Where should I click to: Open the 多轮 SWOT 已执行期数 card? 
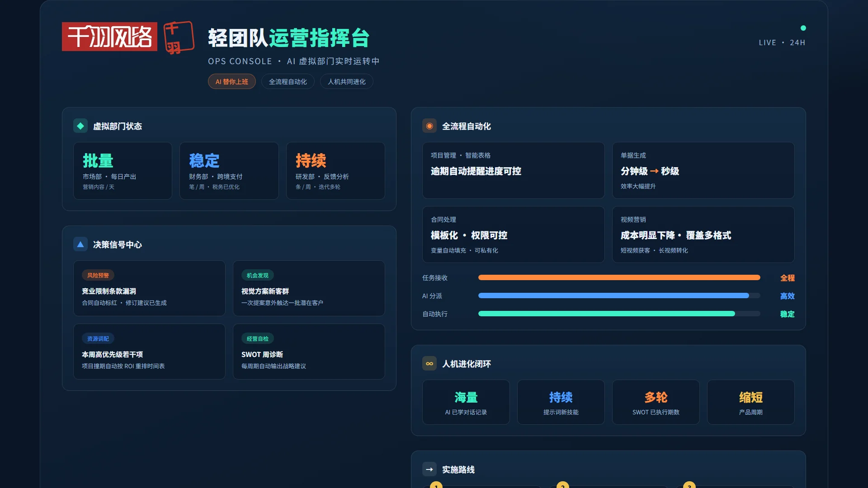coord(656,402)
